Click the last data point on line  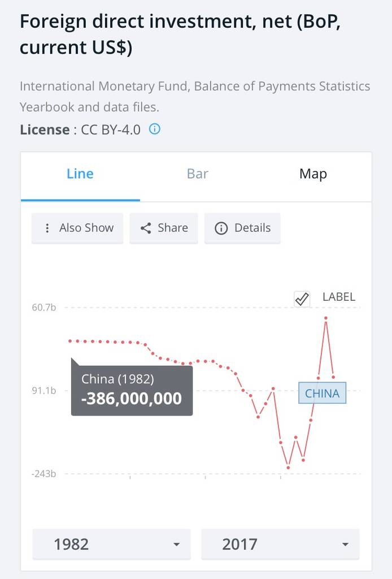pyautogui.click(x=333, y=377)
